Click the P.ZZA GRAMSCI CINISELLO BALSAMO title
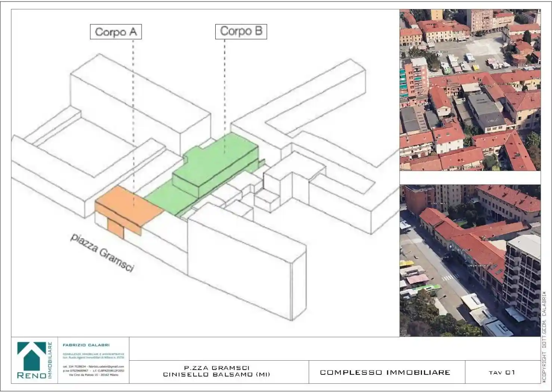Image resolution: width=552 pixels, height=392 pixels. tap(217, 371)
